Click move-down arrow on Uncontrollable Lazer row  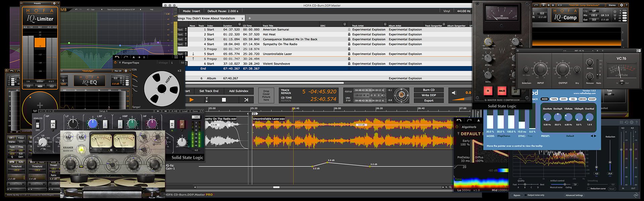(193, 54)
